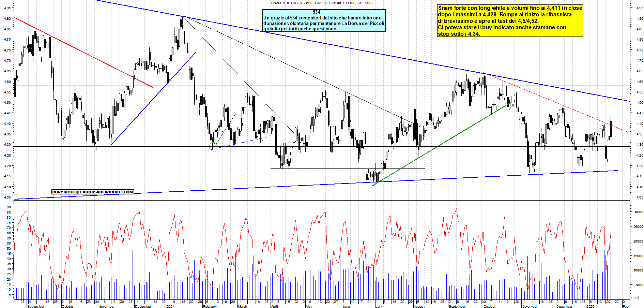Viewport: 644px width, 308px height.
Task: Click the 20000 volume scale label
Action: point(638,241)
